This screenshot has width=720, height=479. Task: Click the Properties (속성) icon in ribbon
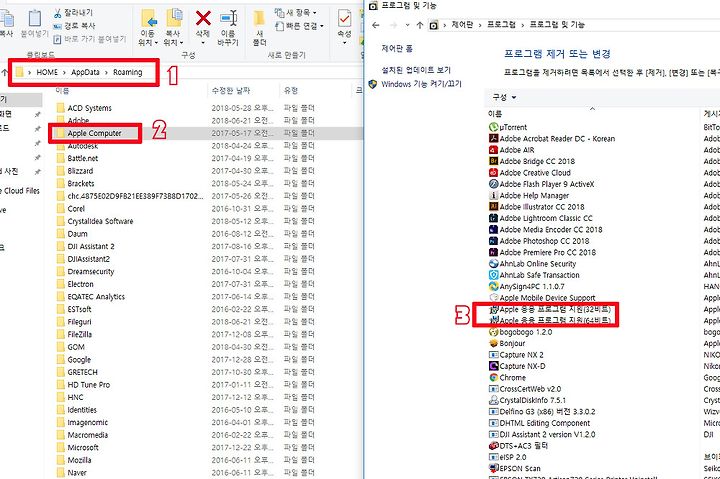click(x=344, y=18)
